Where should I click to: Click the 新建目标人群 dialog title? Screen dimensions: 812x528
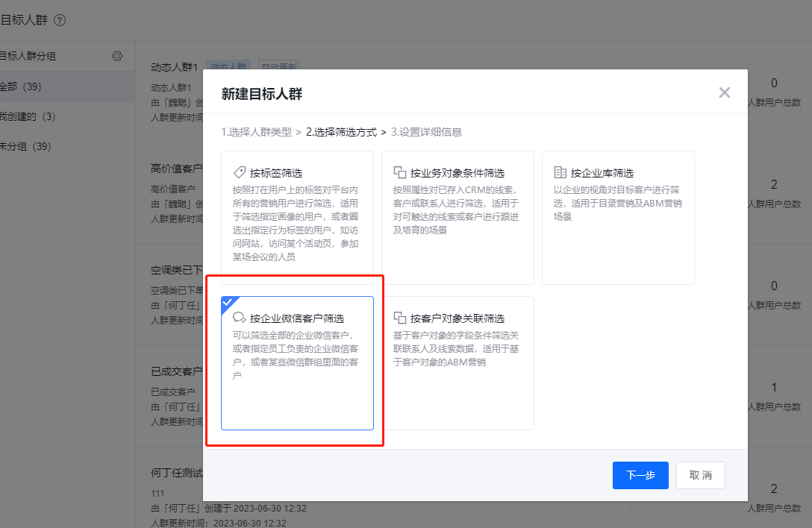[x=261, y=94]
